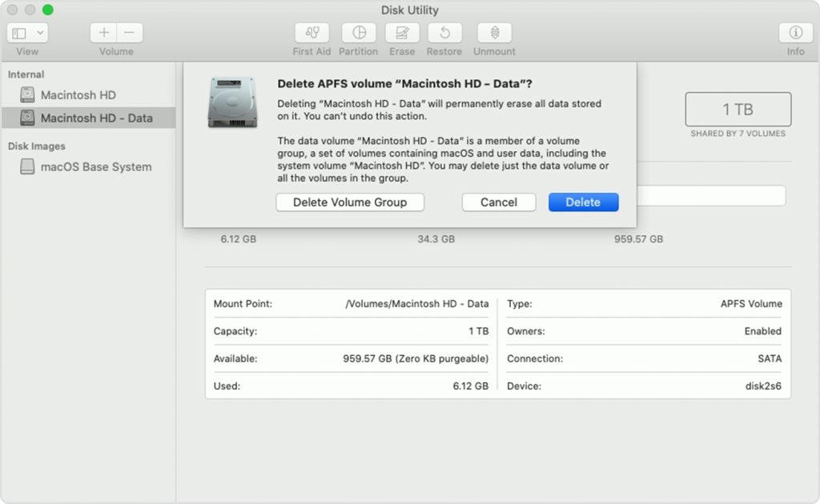The height and width of the screenshot is (504, 820).
Task: Open the Info inspector icon
Action: click(x=795, y=33)
